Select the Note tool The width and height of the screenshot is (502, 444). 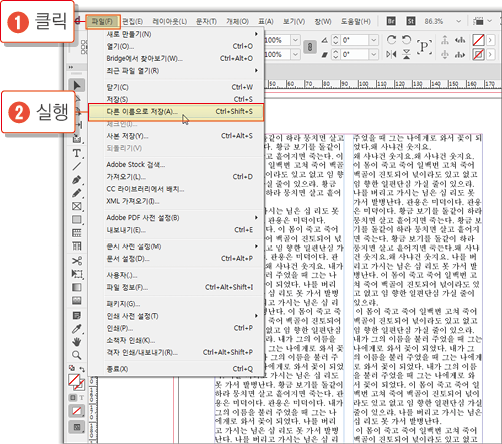[x=77, y=315]
